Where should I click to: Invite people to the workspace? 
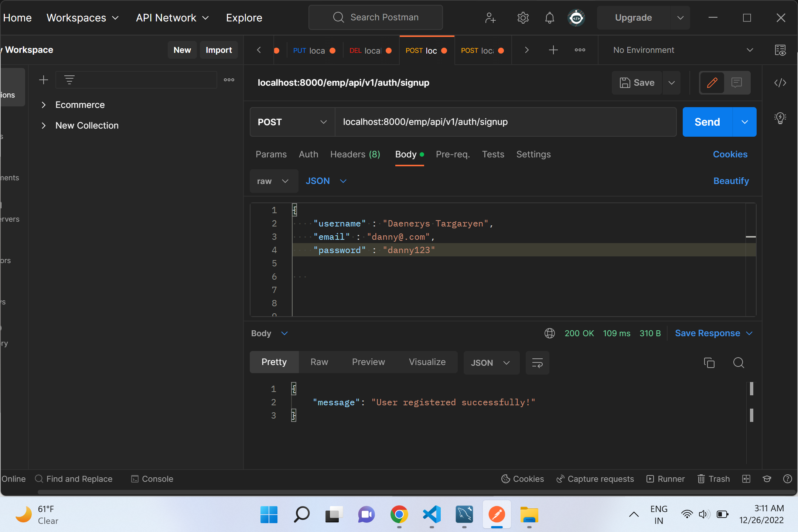point(490,17)
